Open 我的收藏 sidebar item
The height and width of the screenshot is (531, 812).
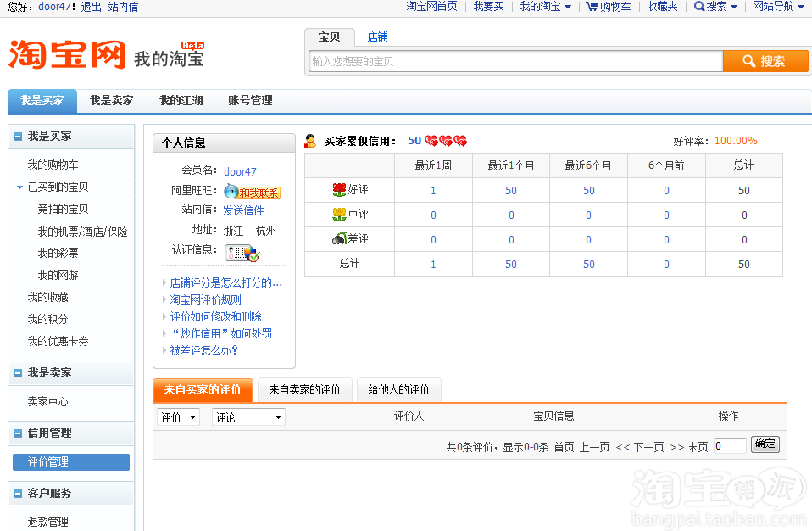(47, 297)
